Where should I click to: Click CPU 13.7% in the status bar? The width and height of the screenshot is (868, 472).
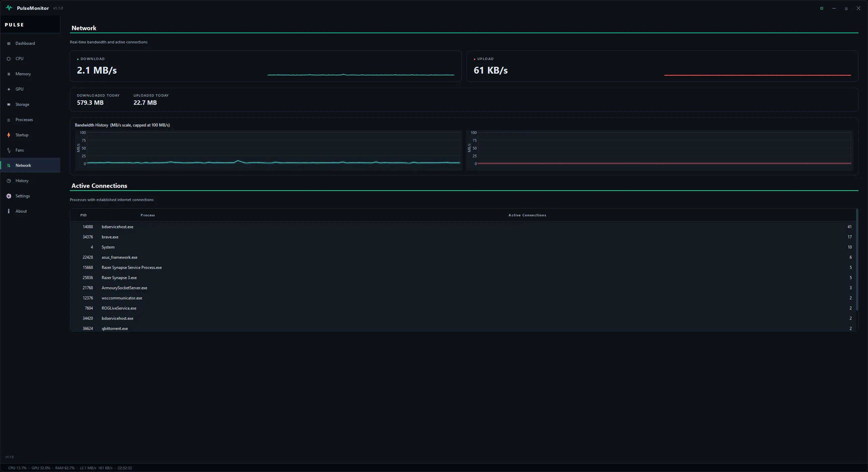tap(17, 468)
